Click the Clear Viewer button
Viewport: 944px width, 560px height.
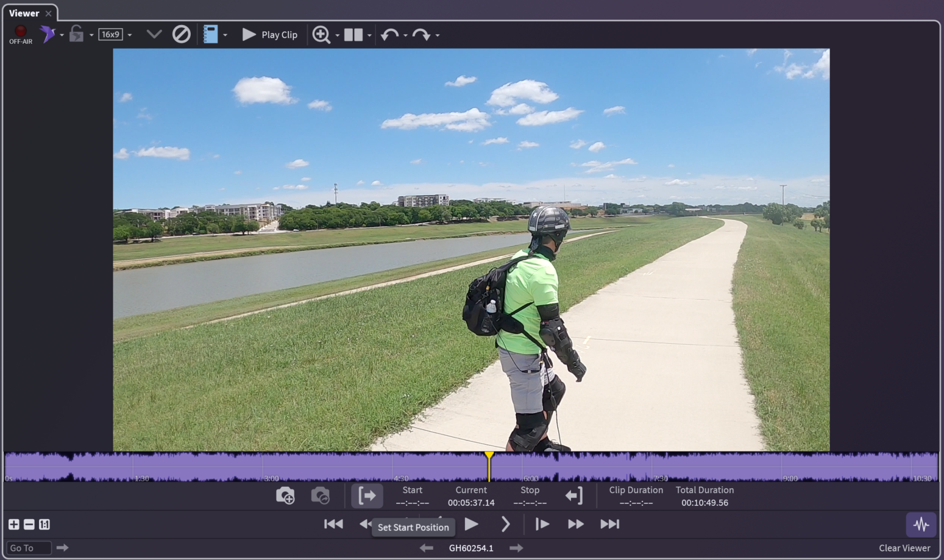click(x=904, y=548)
